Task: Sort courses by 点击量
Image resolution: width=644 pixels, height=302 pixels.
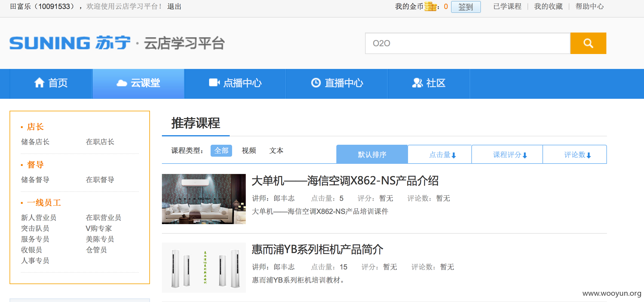Action: pyautogui.click(x=440, y=154)
